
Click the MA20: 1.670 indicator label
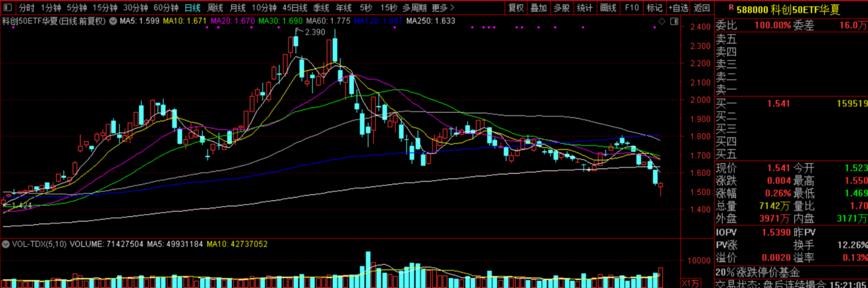pos(233,22)
